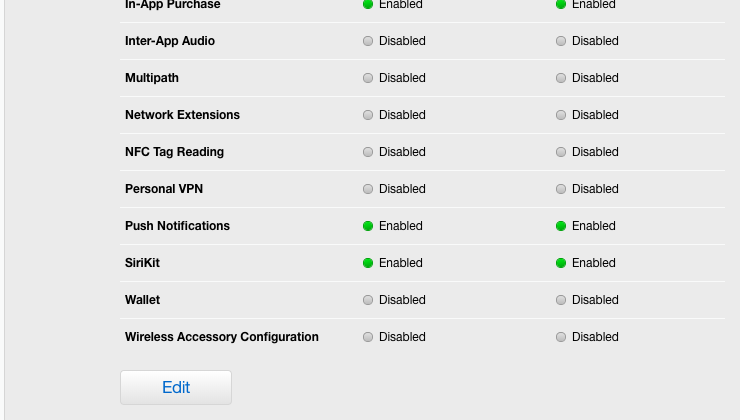Click green status dot for Push Notifications first column
740x420 pixels.
coord(368,226)
